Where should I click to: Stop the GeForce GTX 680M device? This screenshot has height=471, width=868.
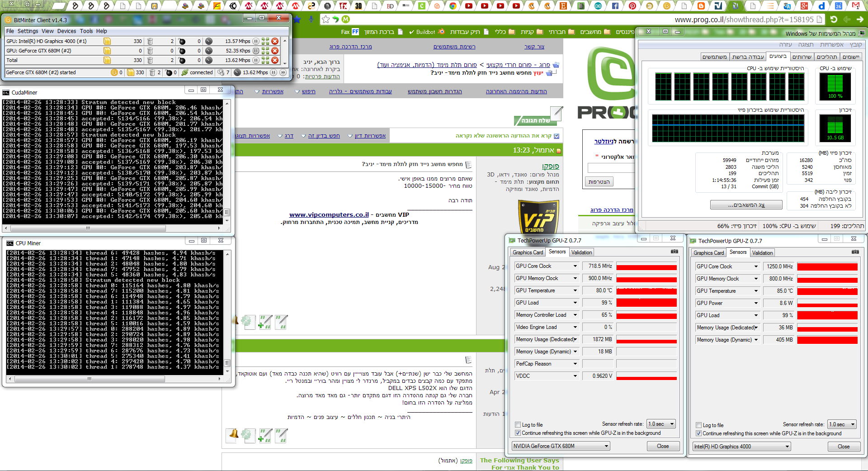275,51
